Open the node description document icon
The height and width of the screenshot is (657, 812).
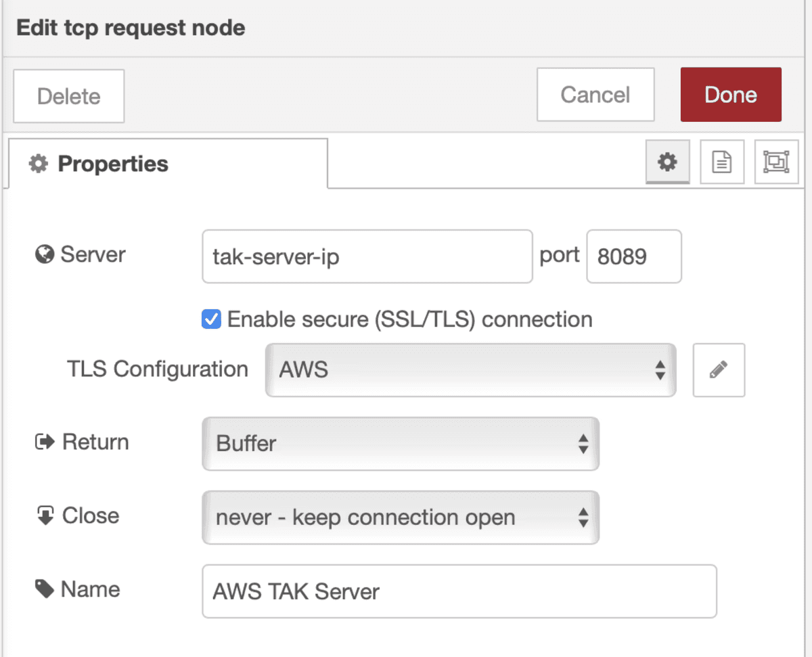pyautogui.click(x=721, y=162)
